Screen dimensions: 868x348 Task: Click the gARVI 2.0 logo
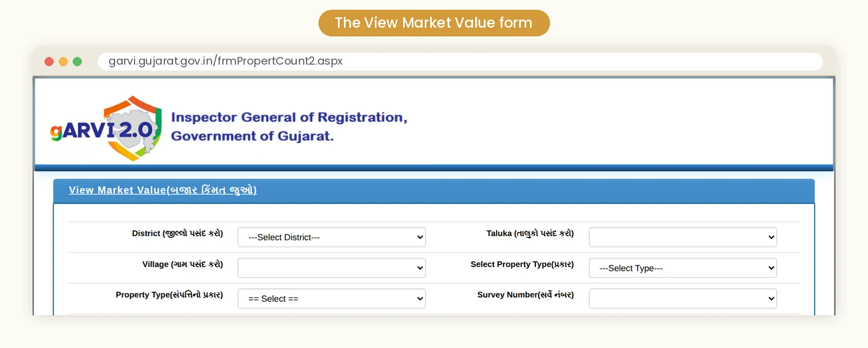pyautogui.click(x=106, y=129)
